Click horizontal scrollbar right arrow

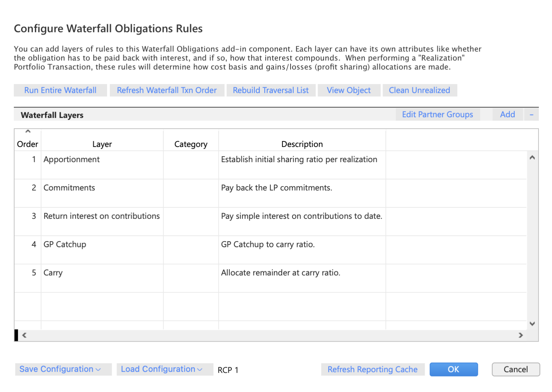521,335
